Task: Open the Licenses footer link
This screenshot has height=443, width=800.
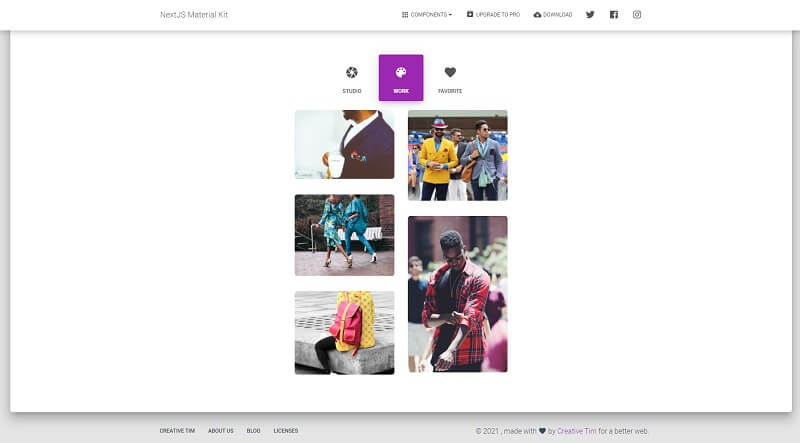Action: point(286,431)
